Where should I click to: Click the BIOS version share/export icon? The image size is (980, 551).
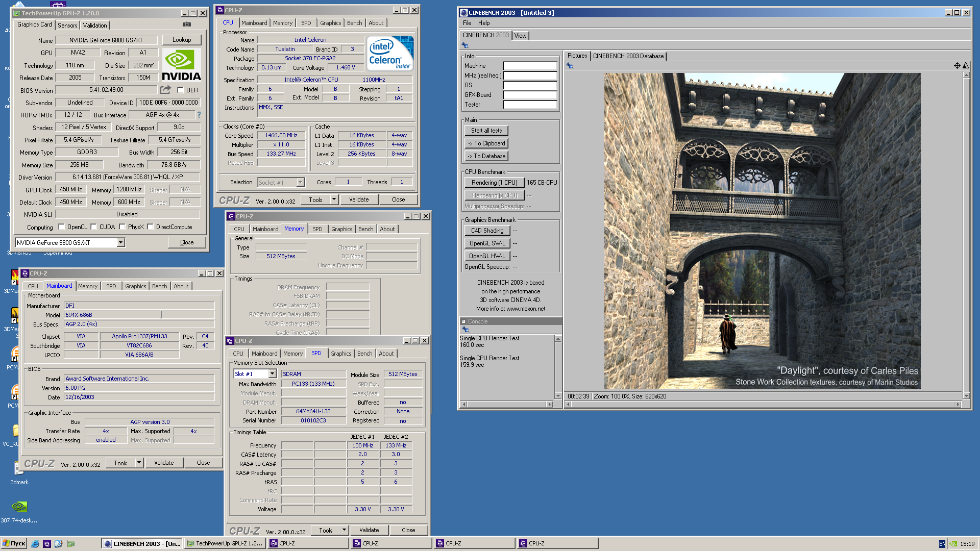click(x=165, y=90)
